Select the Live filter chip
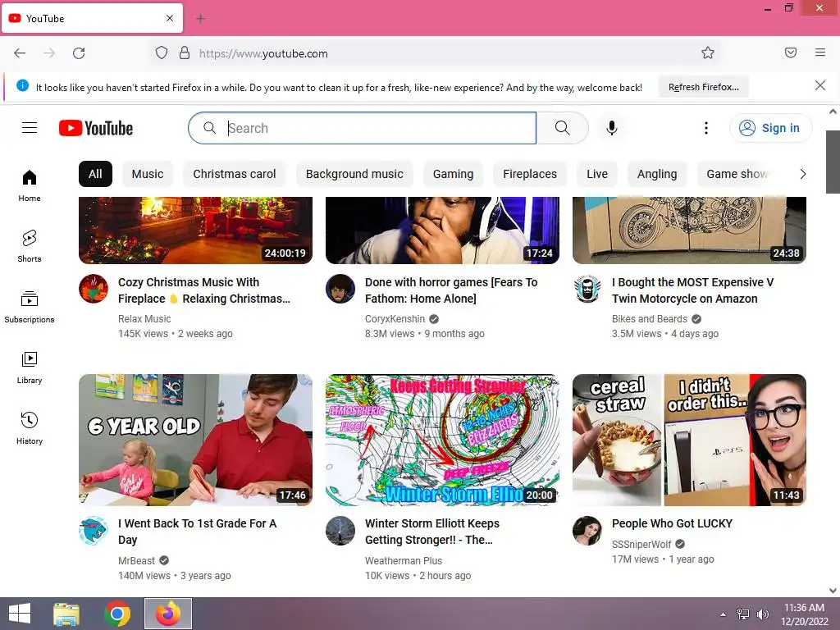 (x=597, y=174)
